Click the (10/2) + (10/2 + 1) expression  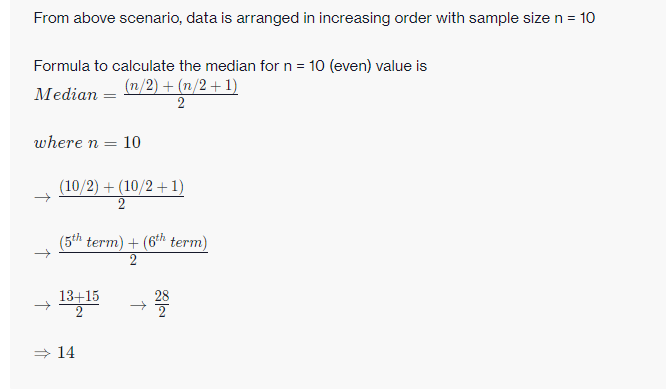coord(121,186)
